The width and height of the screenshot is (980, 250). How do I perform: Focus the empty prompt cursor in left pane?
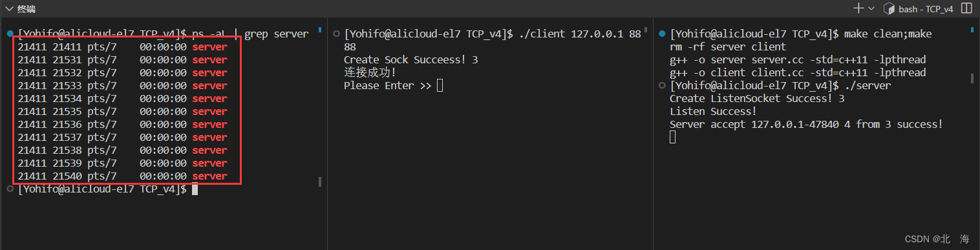(195, 189)
